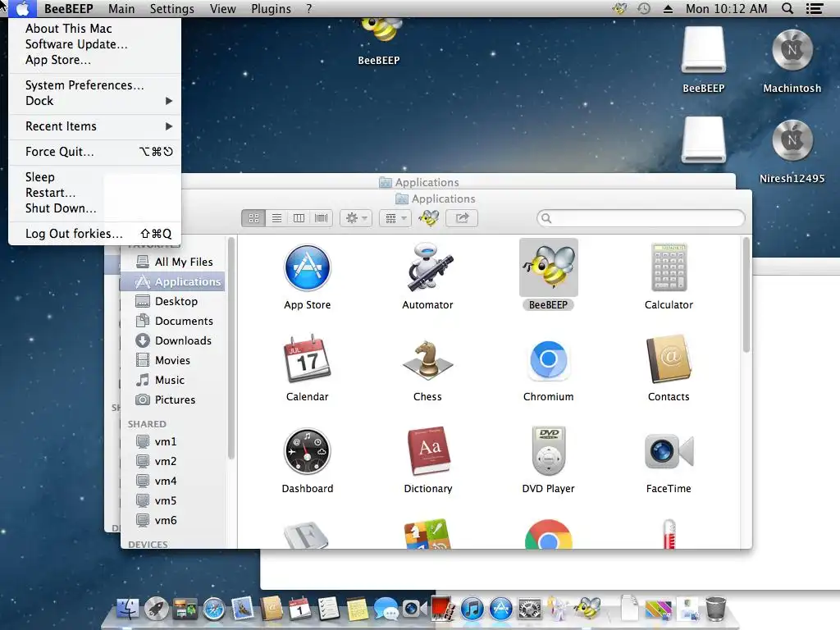Viewport: 840px width, 630px height.
Task: Select All My Files in sidebar
Action: [172, 262]
